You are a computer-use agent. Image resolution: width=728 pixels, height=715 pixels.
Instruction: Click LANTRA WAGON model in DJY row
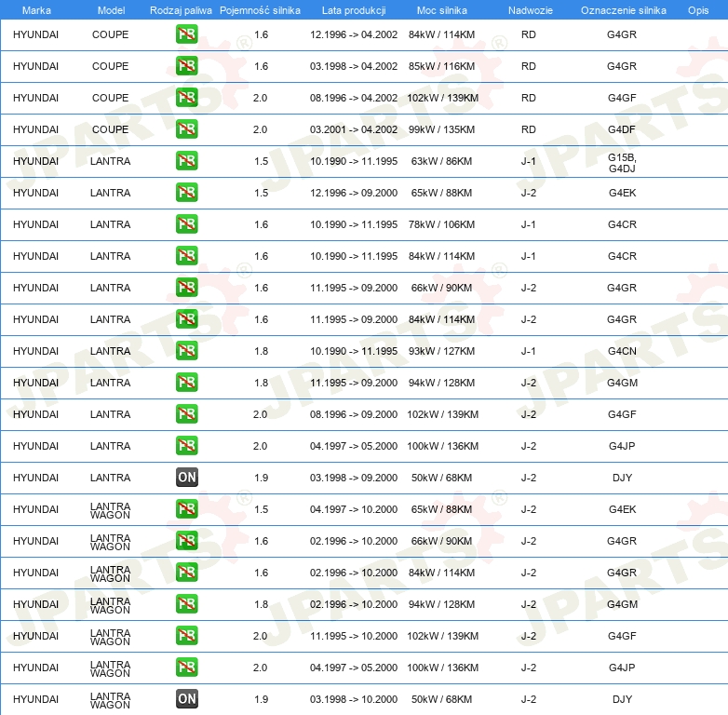110,701
